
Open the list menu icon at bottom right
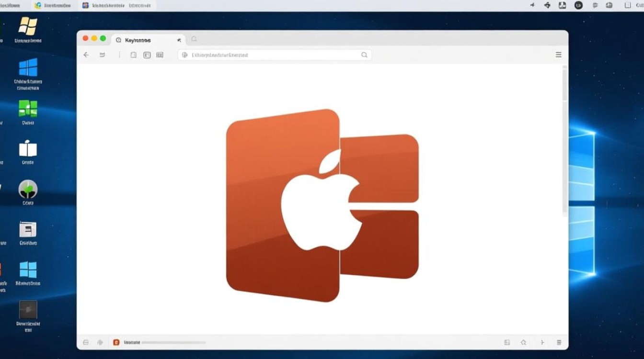(559, 342)
